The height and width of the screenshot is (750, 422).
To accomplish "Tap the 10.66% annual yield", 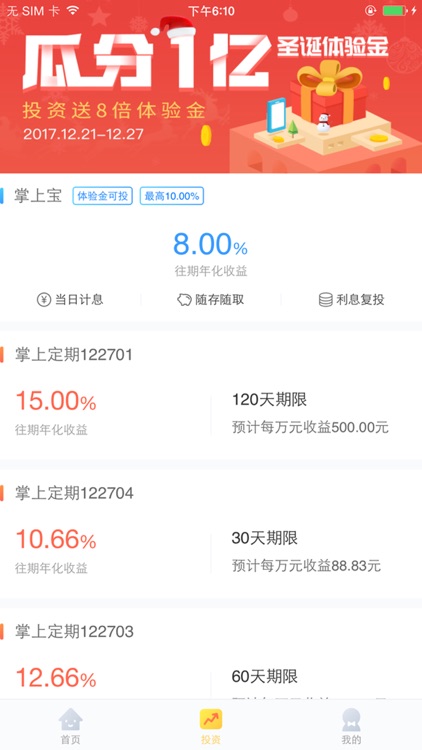I will click(56, 539).
